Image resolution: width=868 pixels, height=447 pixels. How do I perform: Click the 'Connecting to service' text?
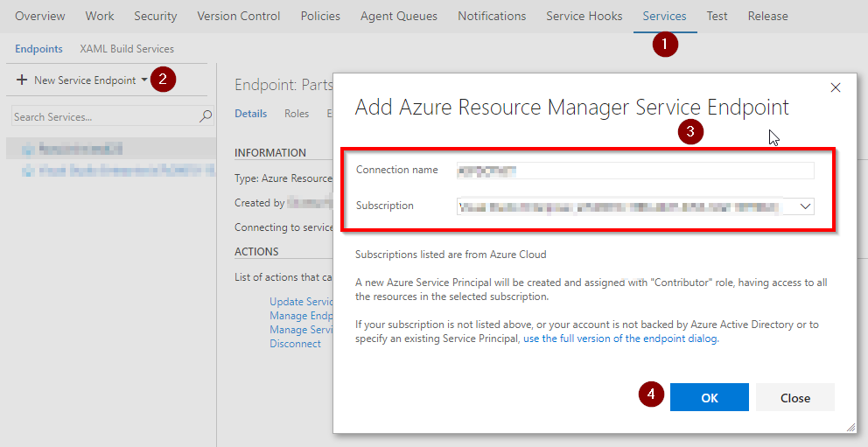283,227
